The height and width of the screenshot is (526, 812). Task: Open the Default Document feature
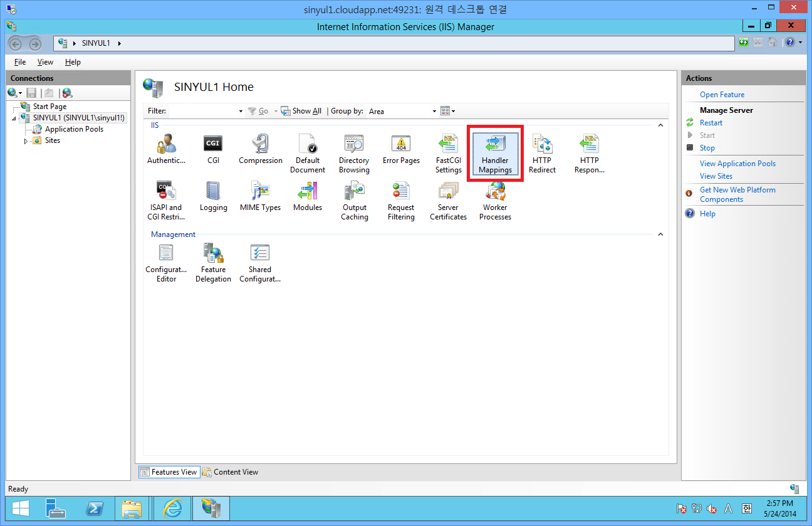click(x=308, y=154)
